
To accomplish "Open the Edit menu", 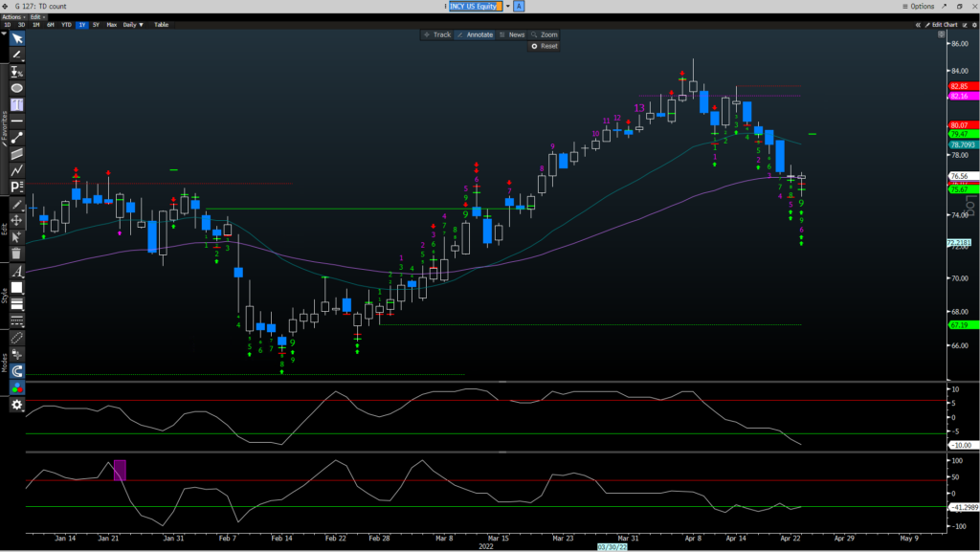I will click(x=37, y=17).
